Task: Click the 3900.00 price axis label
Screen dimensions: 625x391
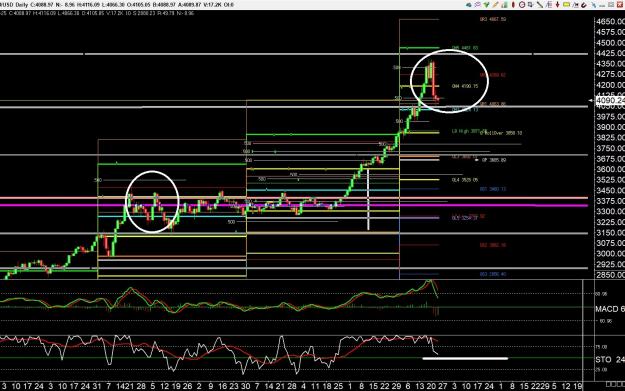Action: tap(610, 127)
